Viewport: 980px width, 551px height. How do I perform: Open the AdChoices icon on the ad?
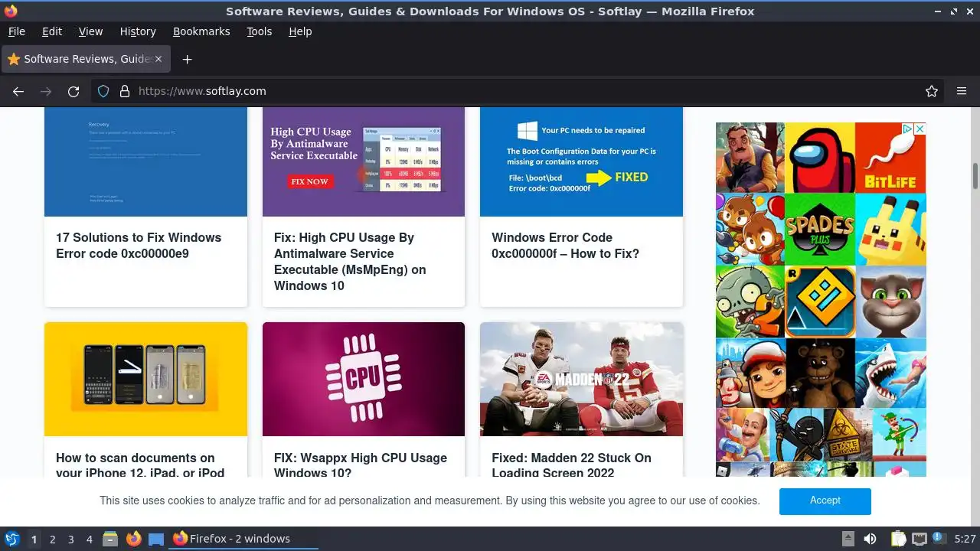point(907,129)
